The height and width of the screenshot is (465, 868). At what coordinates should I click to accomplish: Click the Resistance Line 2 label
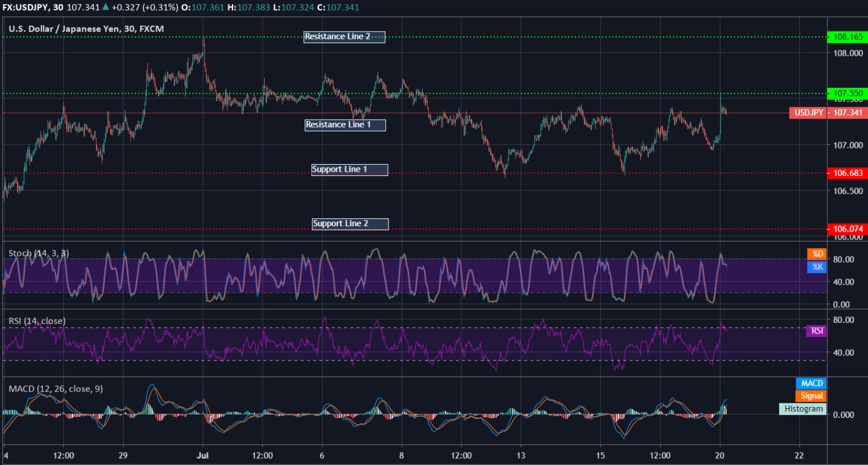click(x=344, y=36)
